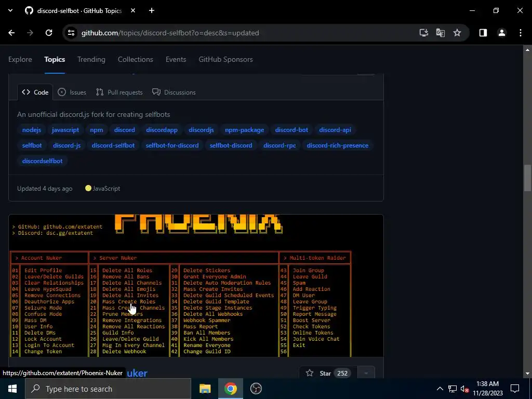Close the discord-selfbot GitHub Topics tab

coord(133,11)
